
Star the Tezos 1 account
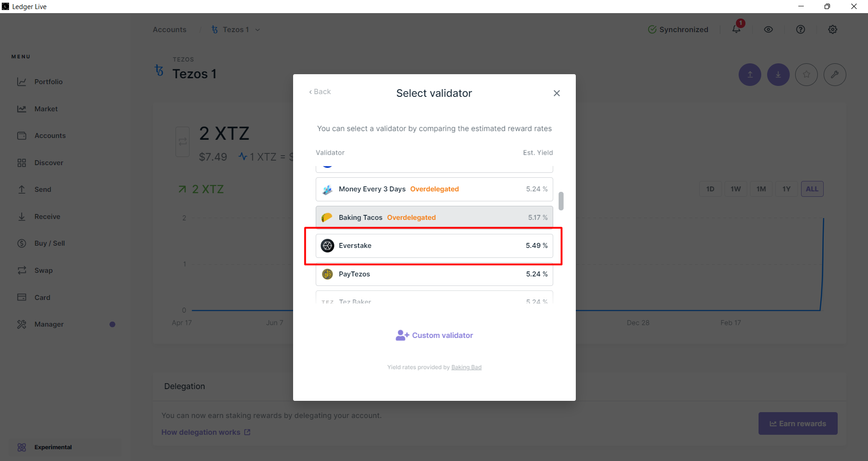[x=806, y=75]
